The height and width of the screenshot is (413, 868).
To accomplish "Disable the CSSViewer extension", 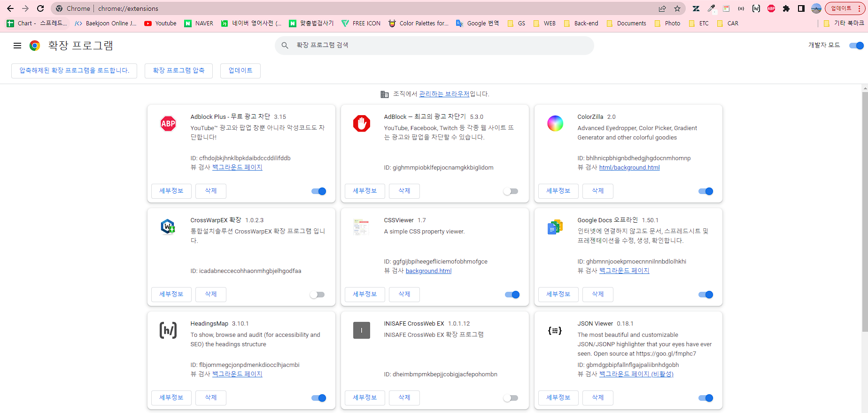I will 512,295.
